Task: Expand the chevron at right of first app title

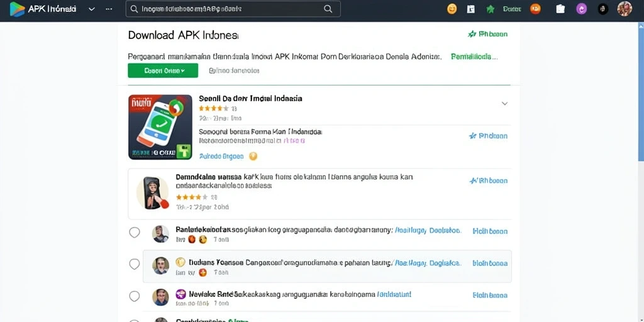Action: click(x=505, y=104)
